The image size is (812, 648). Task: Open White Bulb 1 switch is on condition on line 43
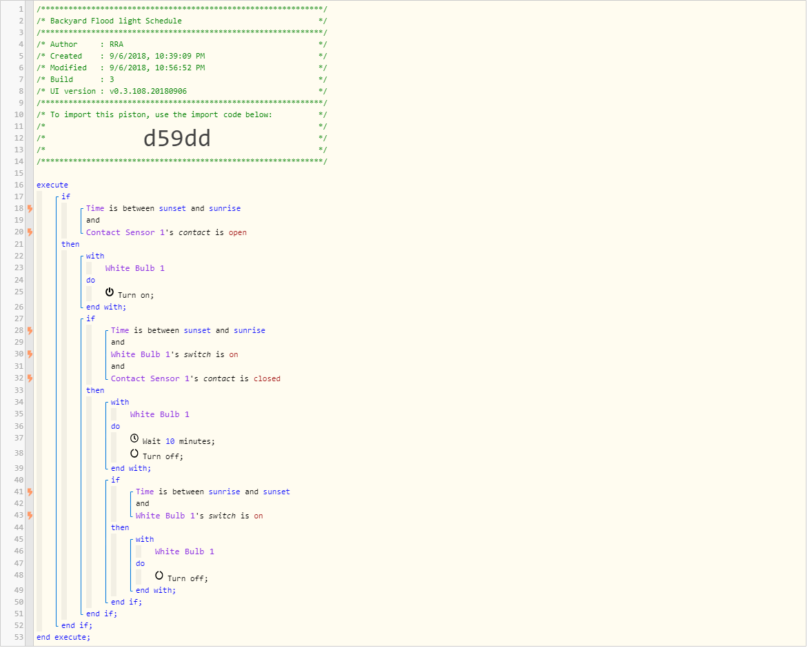(200, 516)
